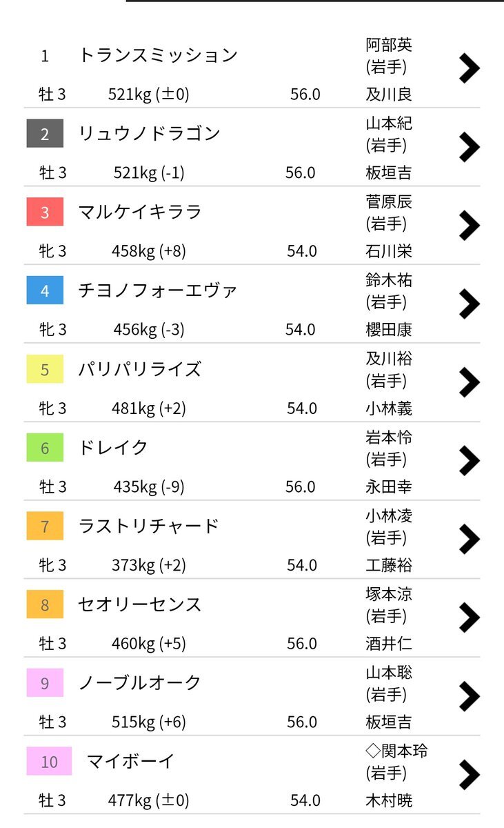504x828 pixels.
Task: Select horse name ドレイク
Action: [x=113, y=448]
